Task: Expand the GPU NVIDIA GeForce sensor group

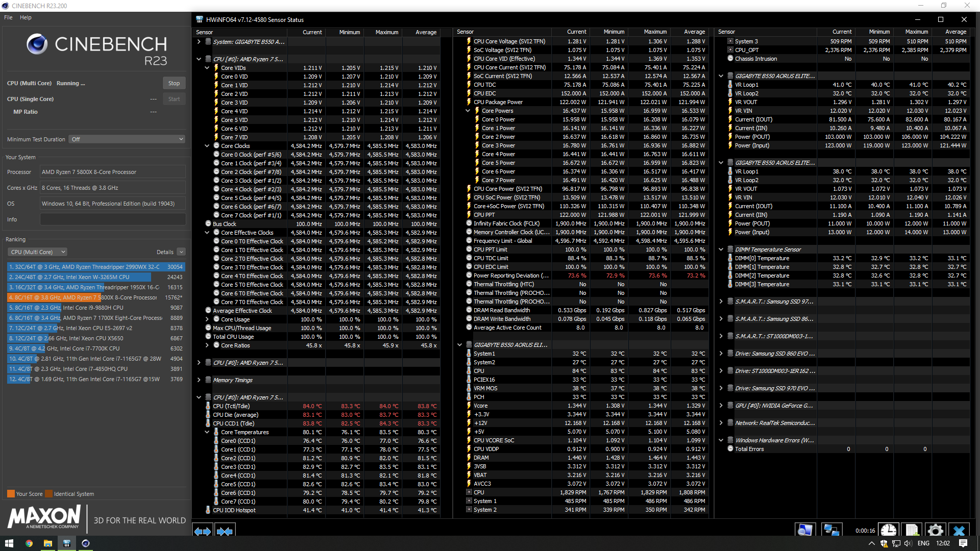Action: pyautogui.click(x=721, y=406)
